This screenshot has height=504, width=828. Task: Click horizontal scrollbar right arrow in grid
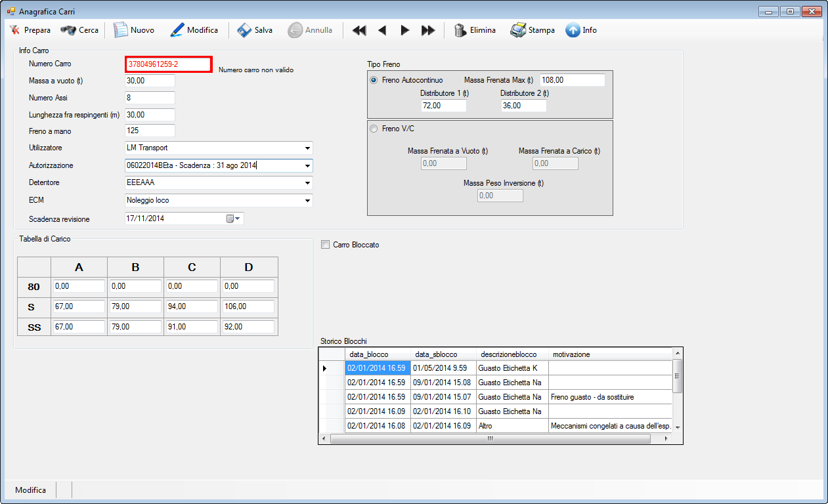666,438
